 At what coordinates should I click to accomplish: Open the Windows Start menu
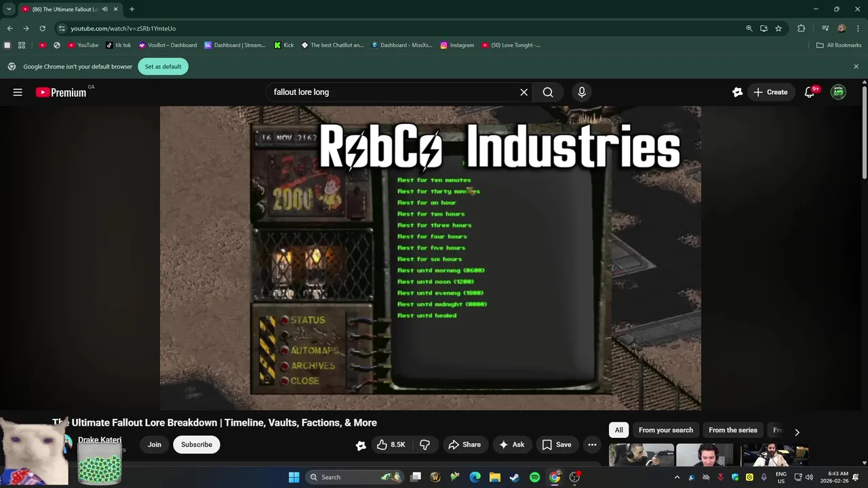294,477
